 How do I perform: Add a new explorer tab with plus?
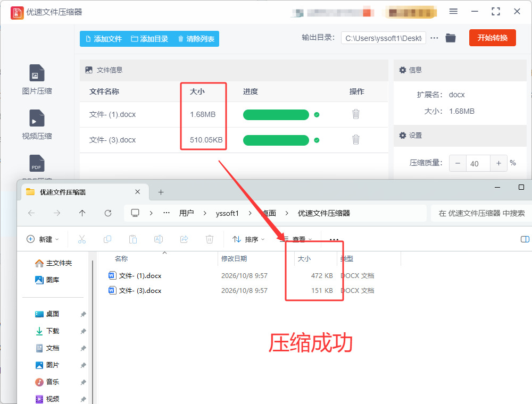(161, 192)
